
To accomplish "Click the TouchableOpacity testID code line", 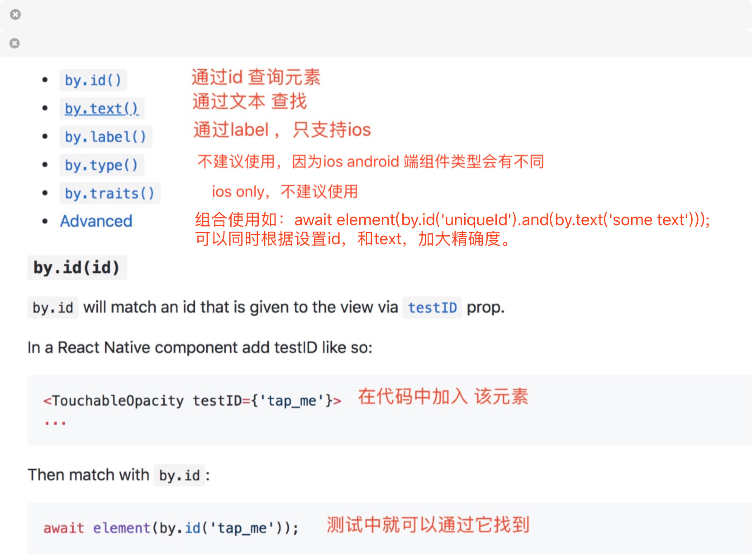I will (192, 401).
